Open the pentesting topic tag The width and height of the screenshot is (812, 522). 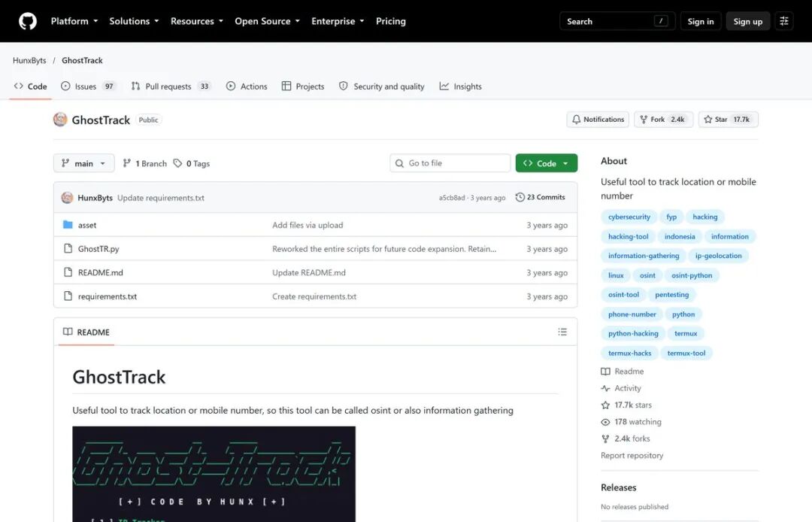click(x=671, y=295)
